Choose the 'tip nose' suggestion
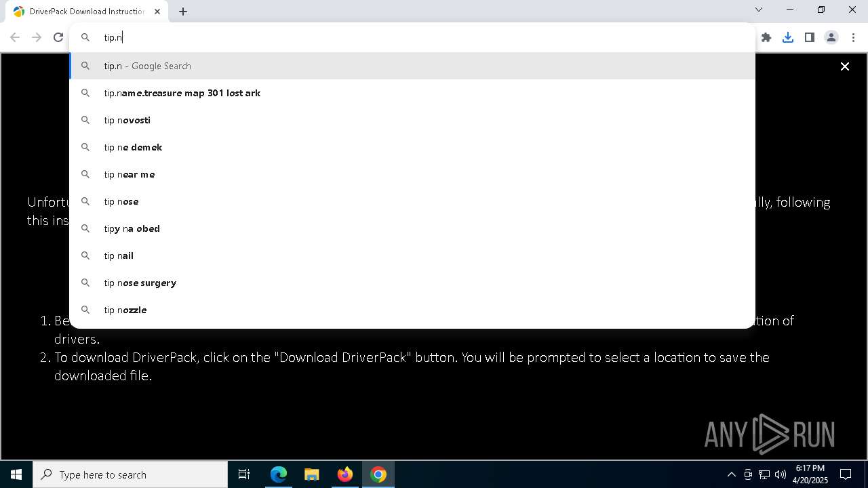Image resolution: width=868 pixels, height=488 pixels. pos(412,201)
